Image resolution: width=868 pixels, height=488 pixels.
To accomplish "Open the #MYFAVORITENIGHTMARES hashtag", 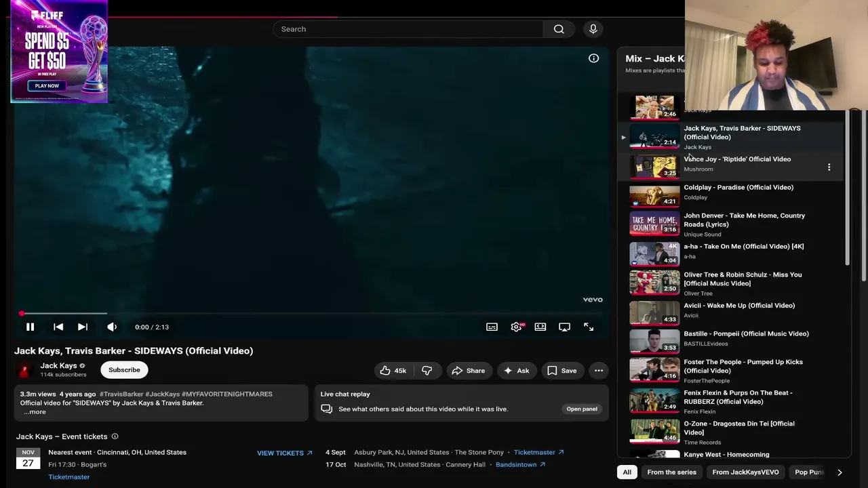I will pos(227,394).
